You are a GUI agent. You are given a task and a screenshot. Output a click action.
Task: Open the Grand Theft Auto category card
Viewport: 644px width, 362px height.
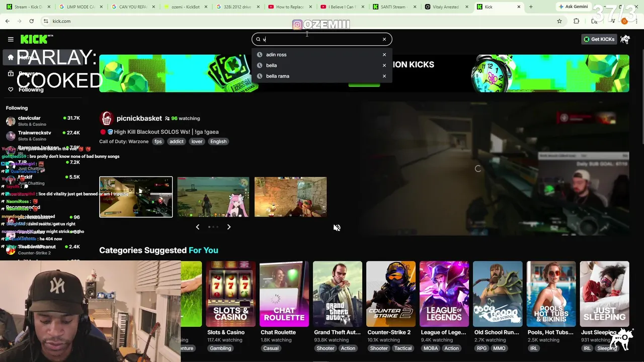tap(337, 294)
